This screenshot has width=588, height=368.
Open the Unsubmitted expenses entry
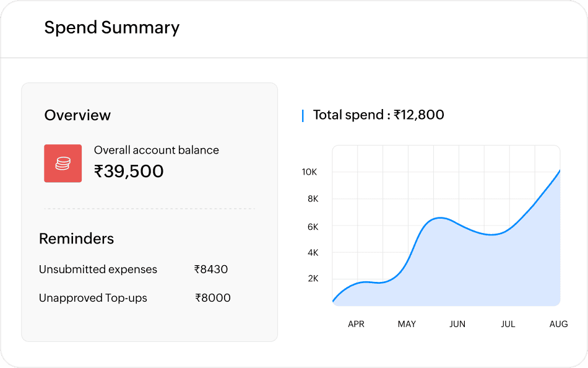tap(98, 269)
